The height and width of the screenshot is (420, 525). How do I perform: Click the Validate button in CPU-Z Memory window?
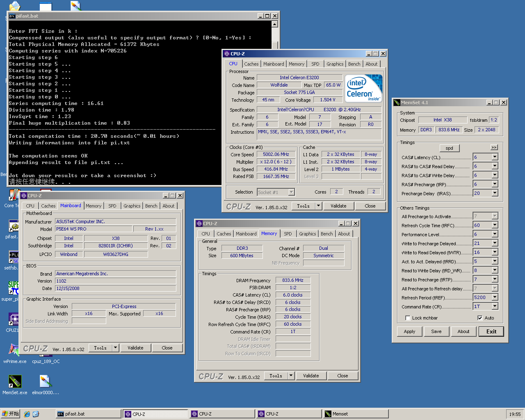tap(311, 376)
